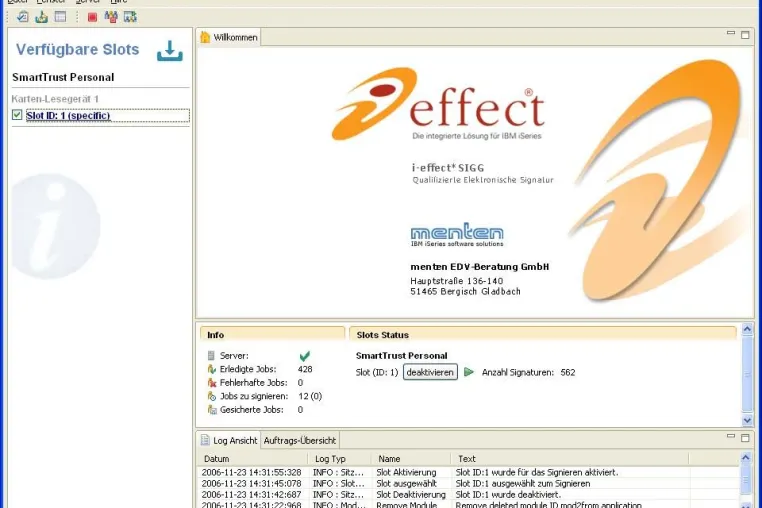This screenshot has width=762, height=508.
Task: Click the status panel scrollbar down arrow
Action: tap(747, 420)
